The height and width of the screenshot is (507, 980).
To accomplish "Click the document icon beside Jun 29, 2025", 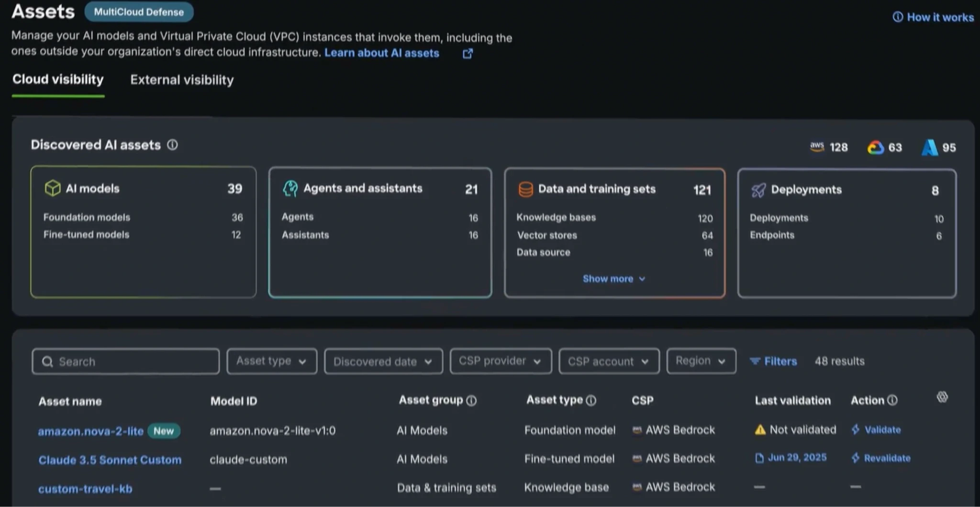I will coord(759,458).
